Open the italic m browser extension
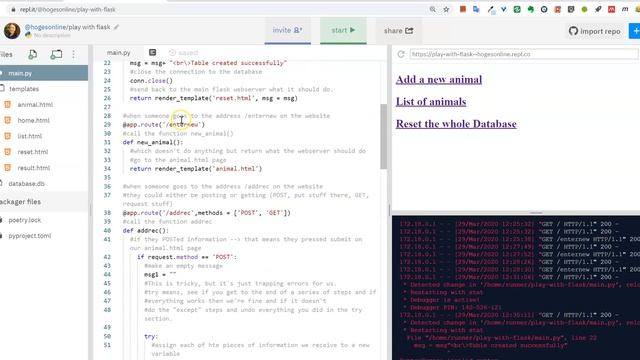 (x=625, y=9)
